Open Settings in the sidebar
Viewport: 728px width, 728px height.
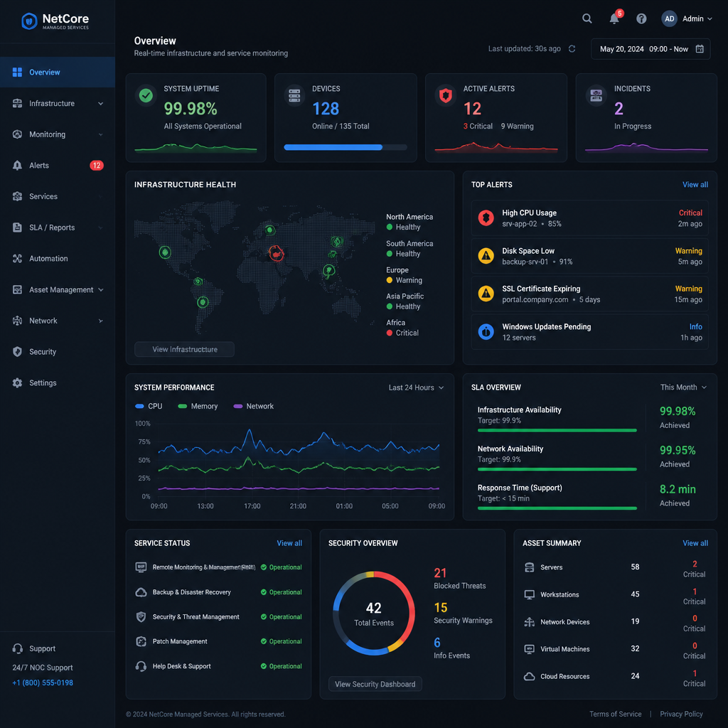pos(58,383)
